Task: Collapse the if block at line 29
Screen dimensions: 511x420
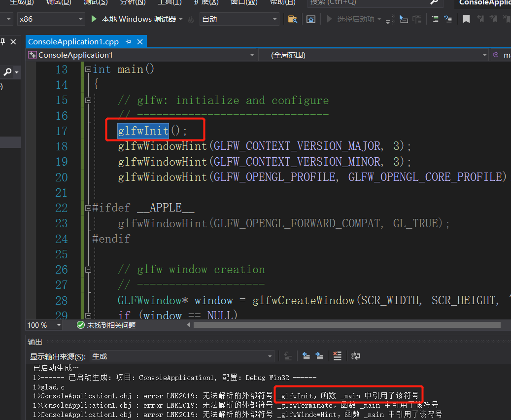Action: coord(88,315)
